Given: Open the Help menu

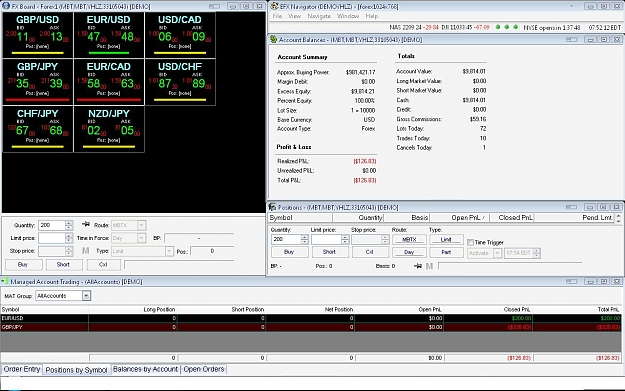Looking at the screenshot, I should pyautogui.click(x=371, y=16).
